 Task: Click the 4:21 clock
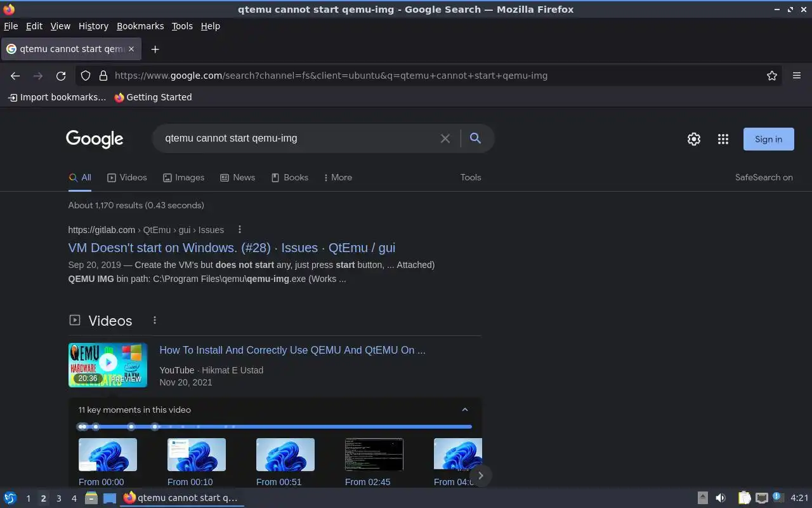[799, 498]
